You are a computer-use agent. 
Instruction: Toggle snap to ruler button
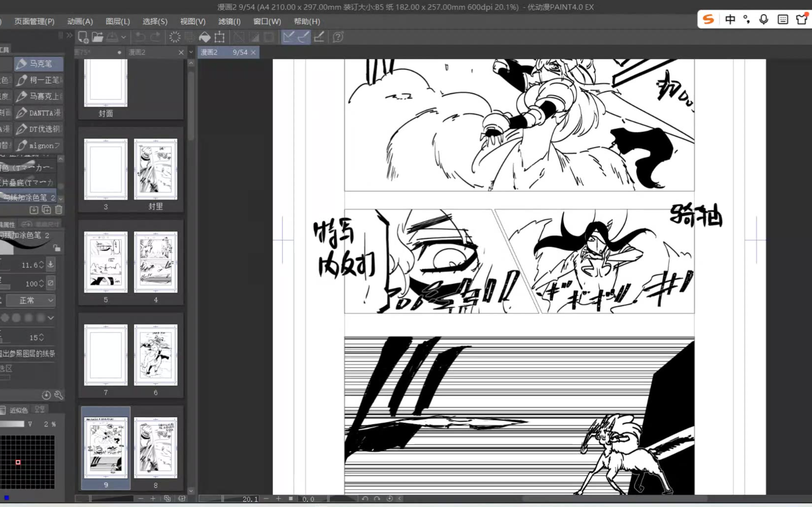coord(288,37)
